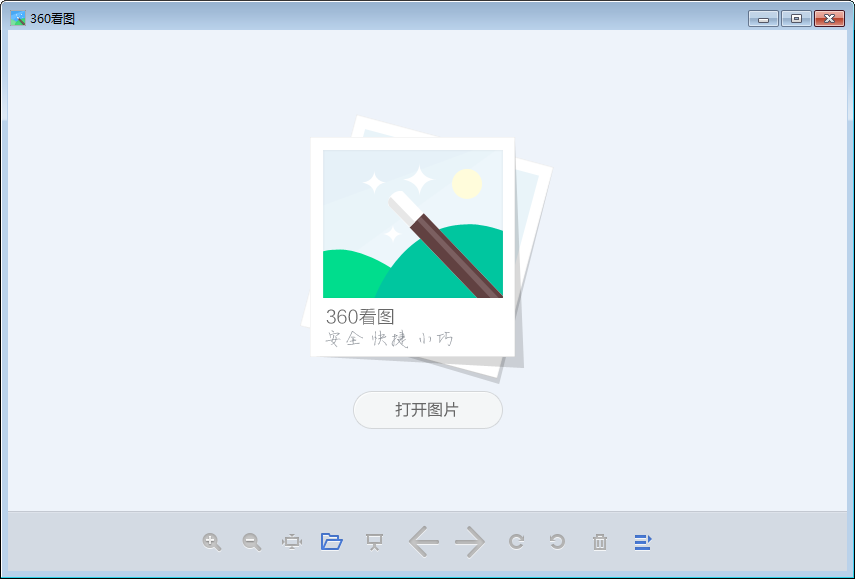Click the 360看图 title bar text
This screenshot has height=579, width=855.
point(52,19)
